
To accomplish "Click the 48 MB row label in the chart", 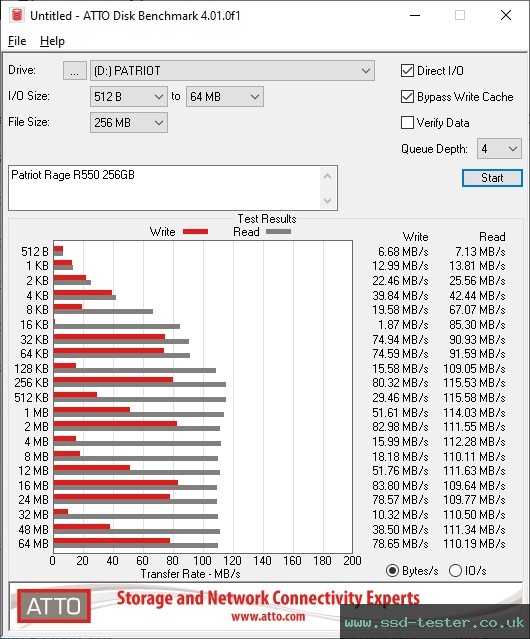I will coord(33,530).
